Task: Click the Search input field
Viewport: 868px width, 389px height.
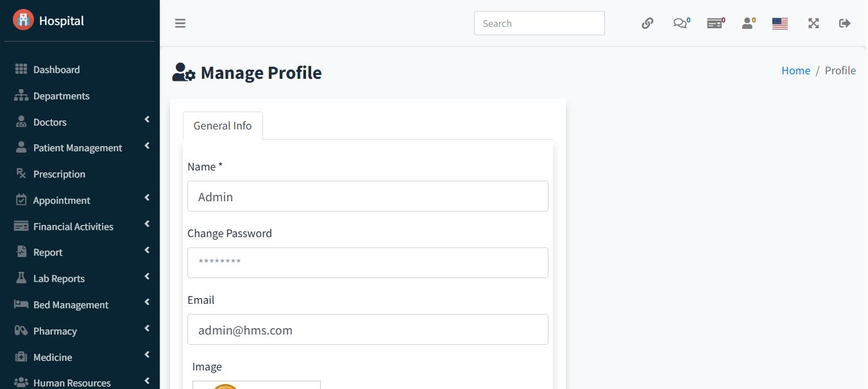Action: [x=539, y=23]
